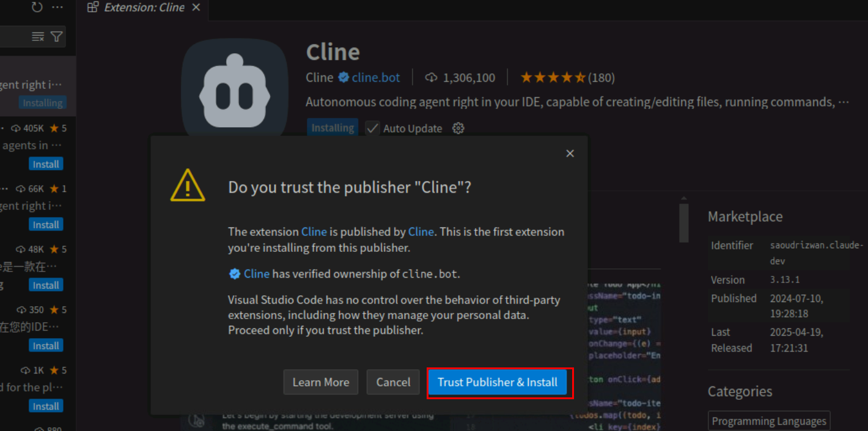Image resolution: width=868 pixels, height=431 pixels.
Task: Install the extension with 48K downloads
Action: (46, 285)
